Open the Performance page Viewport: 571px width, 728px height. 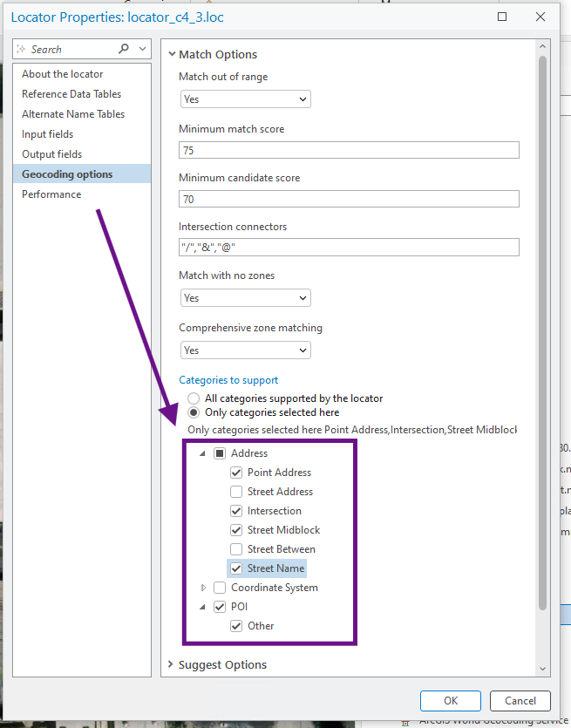[x=51, y=194]
